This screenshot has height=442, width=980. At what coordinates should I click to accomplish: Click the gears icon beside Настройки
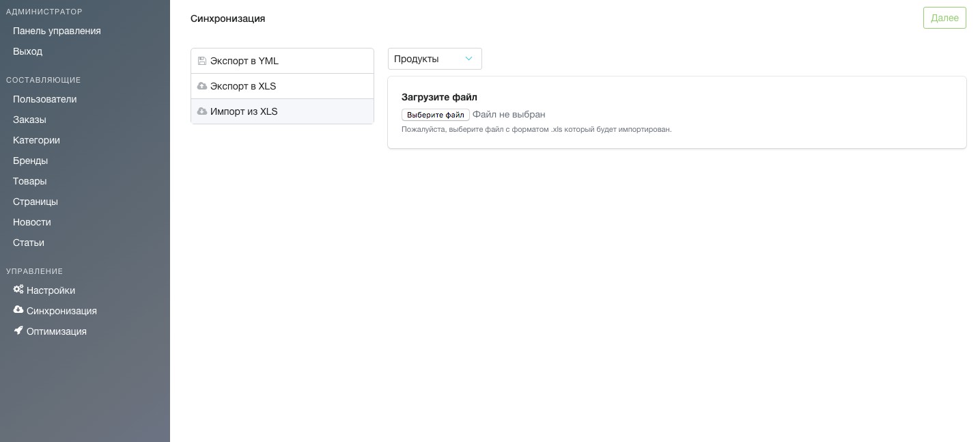(18, 290)
